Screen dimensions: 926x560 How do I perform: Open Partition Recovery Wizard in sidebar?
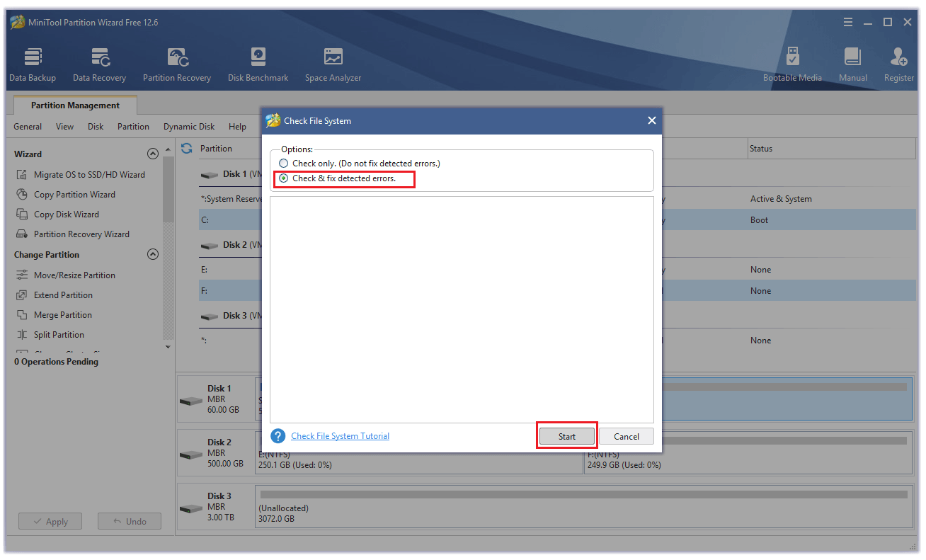pyautogui.click(x=73, y=234)
